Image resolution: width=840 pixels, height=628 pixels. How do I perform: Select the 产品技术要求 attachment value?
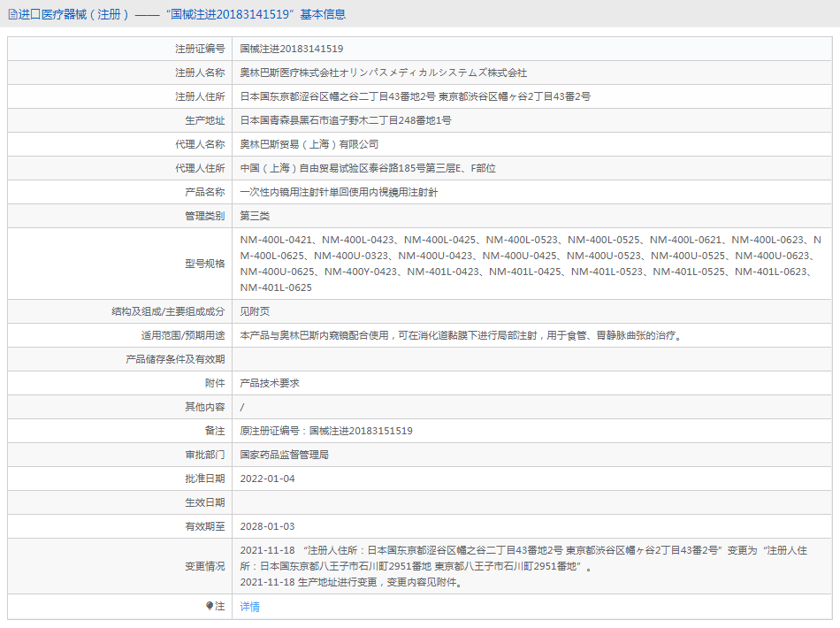tap(270, 383)
